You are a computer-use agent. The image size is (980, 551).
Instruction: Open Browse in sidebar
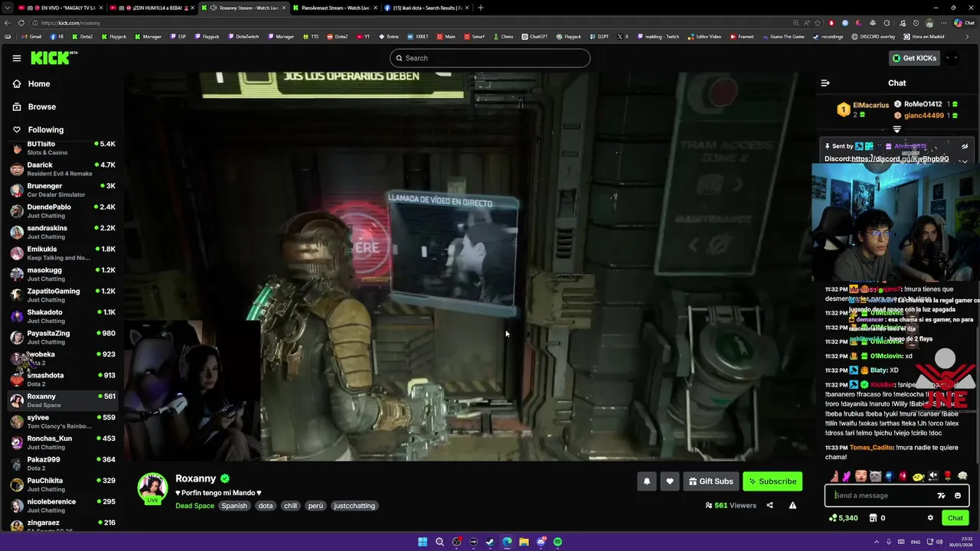(x=42, y=107)
